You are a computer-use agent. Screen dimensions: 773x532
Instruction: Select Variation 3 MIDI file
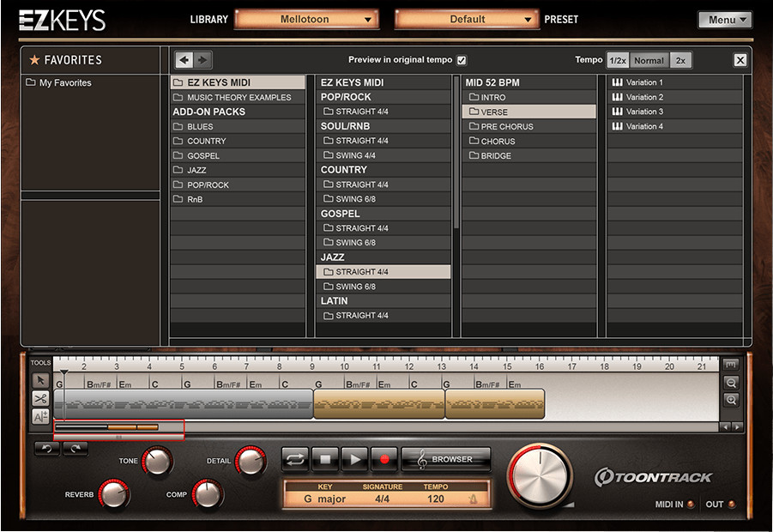(644, 112)
